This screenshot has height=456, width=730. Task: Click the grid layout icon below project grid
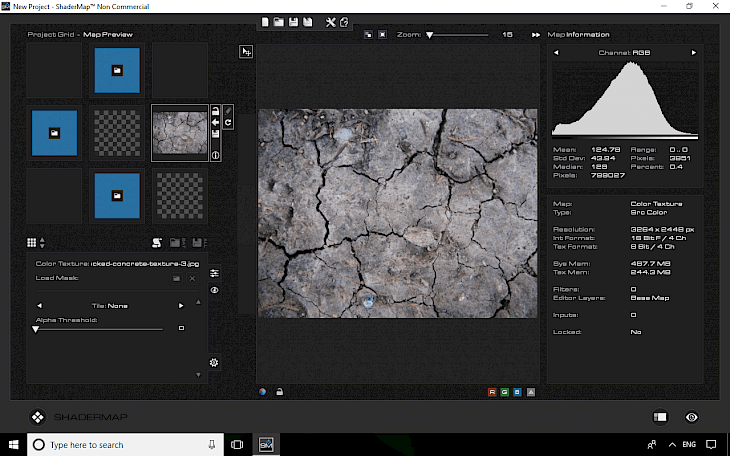31,243
